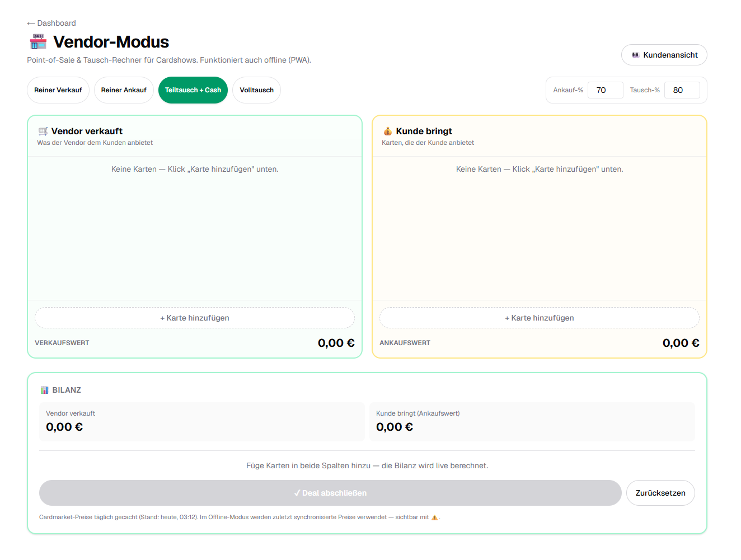
Task: Click the Verkaufswert total amount
Action: pyautogui.click(x=336, y=343)
